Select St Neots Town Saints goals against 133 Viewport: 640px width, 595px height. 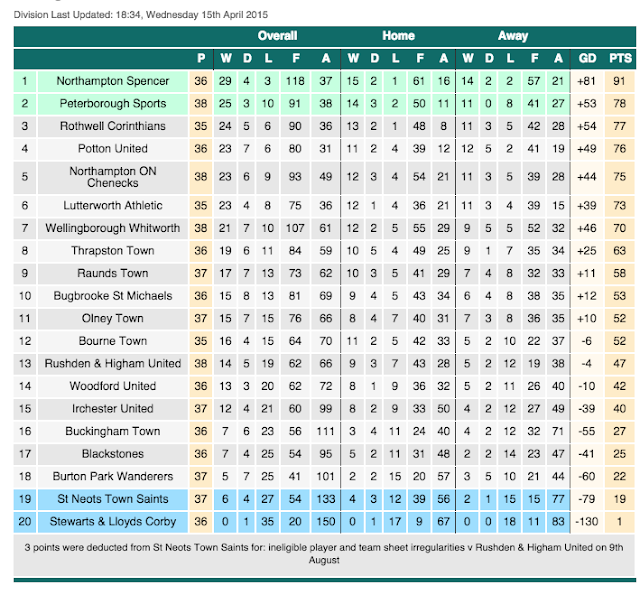[x=325, y=499]
